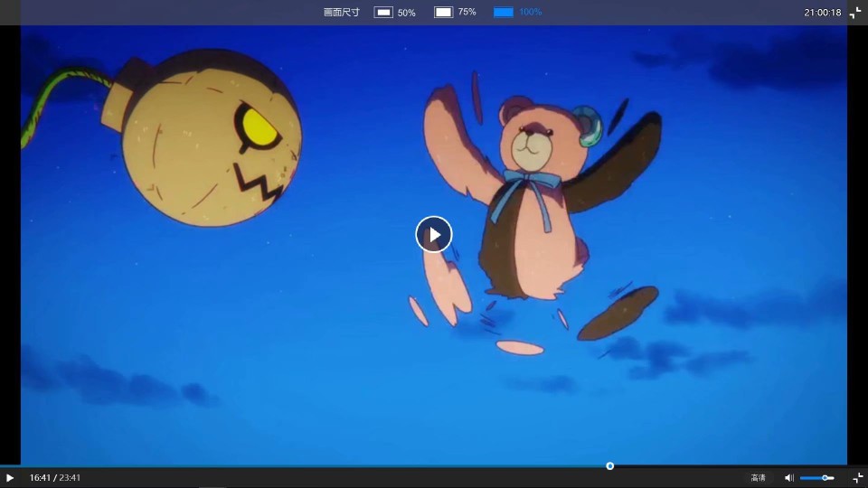The width and height of the screenshot is (868, 488).
Task: Click the top toolbar's empty left area
Action: coord(136,13)
